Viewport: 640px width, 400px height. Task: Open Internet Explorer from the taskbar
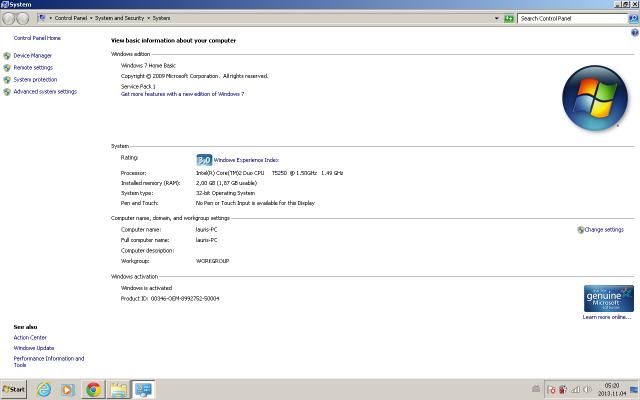coord(43,389)
